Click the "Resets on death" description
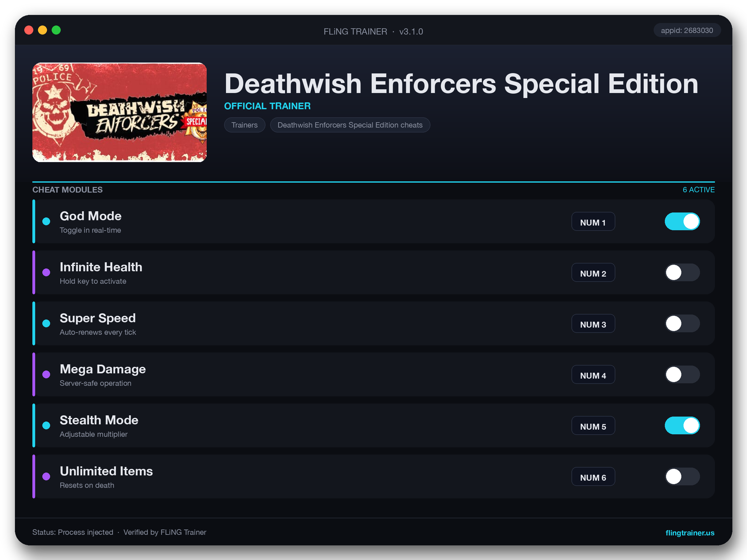747x560 pixels. point(87,485)
